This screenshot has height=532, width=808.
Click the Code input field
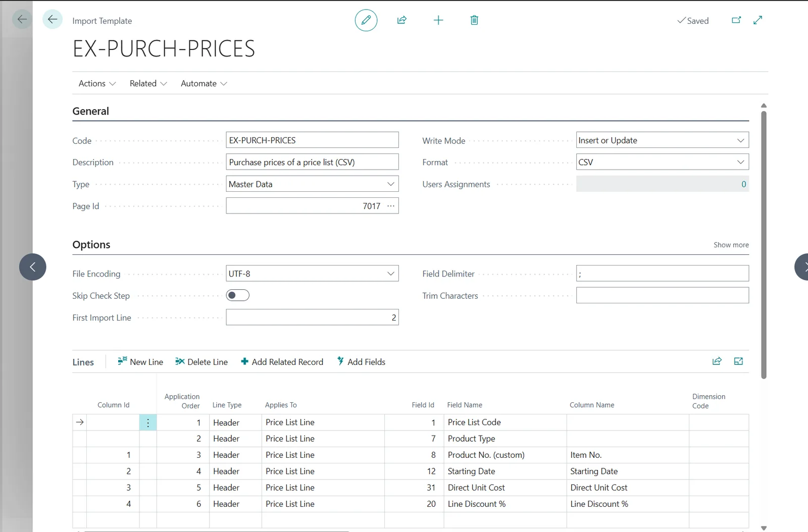312,140
